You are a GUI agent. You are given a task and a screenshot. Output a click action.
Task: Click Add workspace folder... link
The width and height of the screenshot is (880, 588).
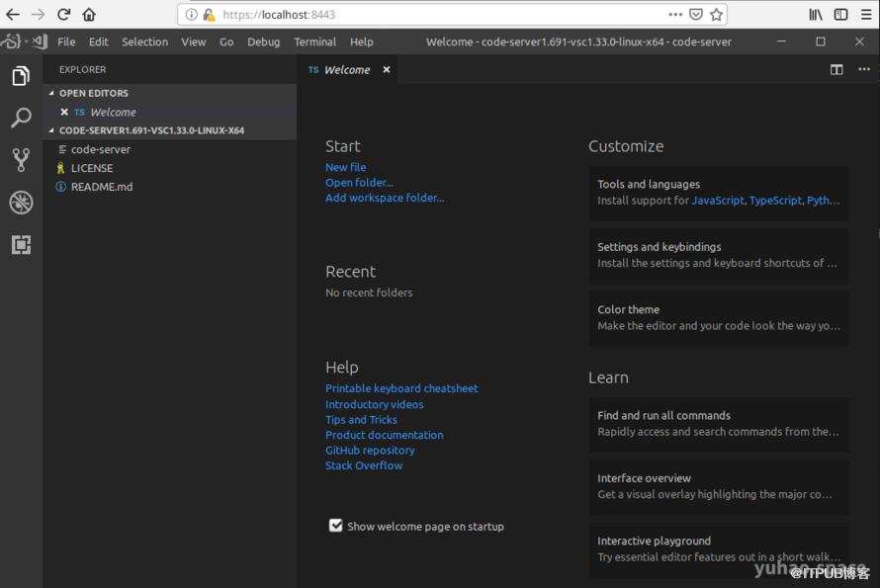coord(385,198)
